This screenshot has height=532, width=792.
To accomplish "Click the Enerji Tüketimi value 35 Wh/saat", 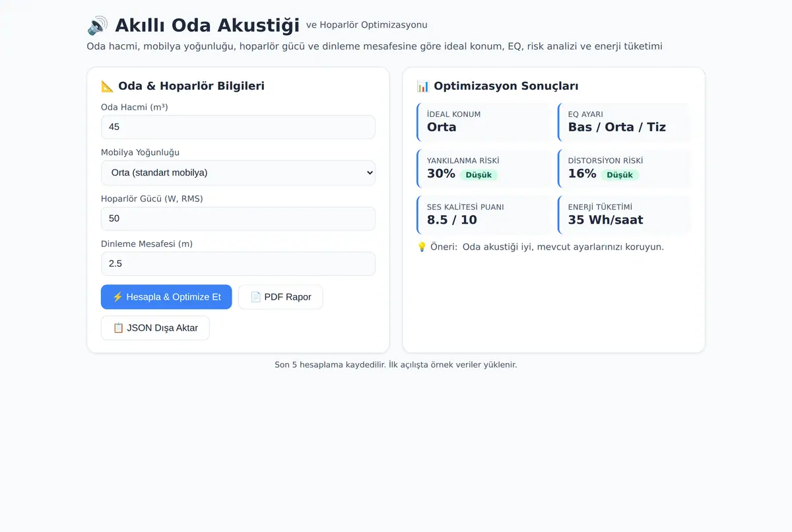I will (605, 220).
